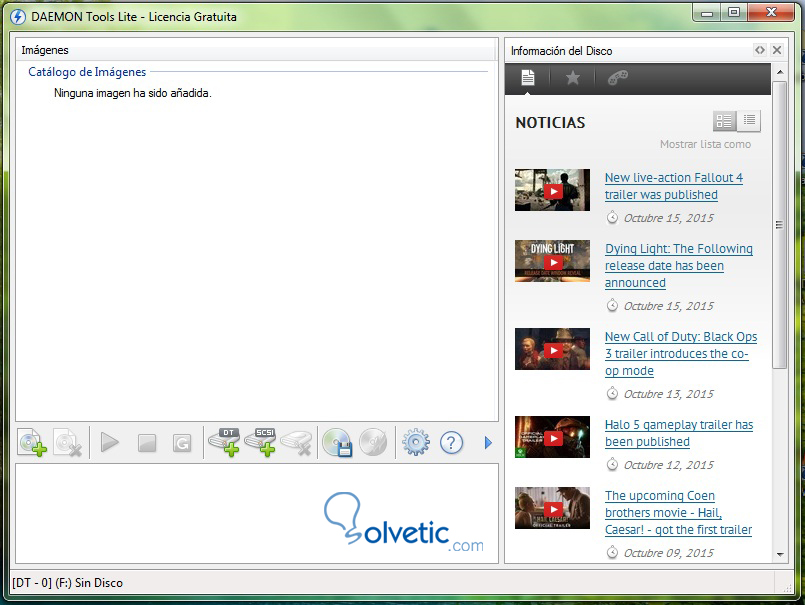Play the Hail Caesar video thumbnail

(x=552, y=508)
